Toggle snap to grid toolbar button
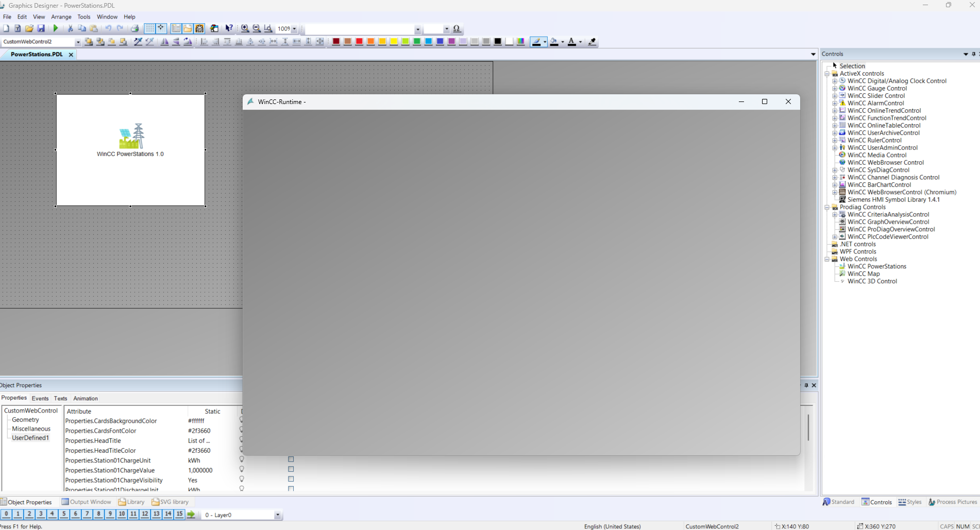This screenshot has height=530, width=980. (x=161, y=29)
